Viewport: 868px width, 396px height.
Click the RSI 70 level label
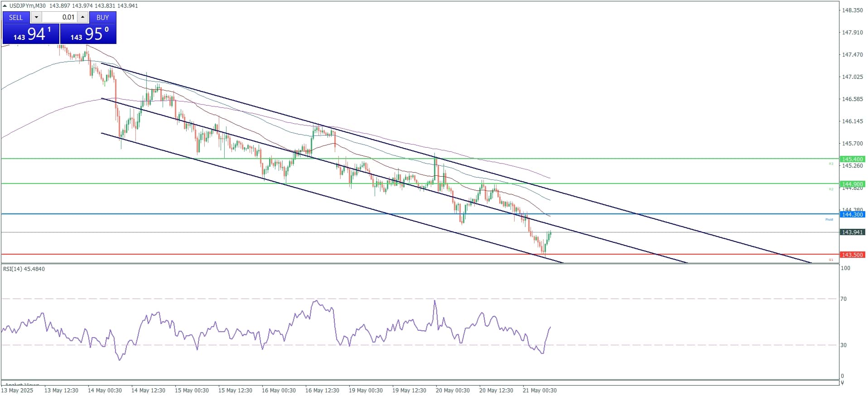pos(844,299)
